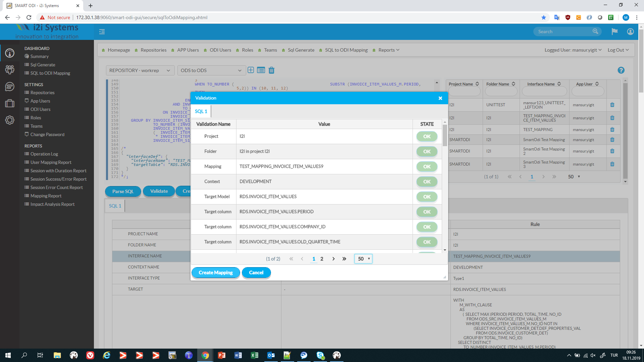
Task: Open the ODS to ODS dropdown
Action: pyautogui.click(x=211, y=70)
